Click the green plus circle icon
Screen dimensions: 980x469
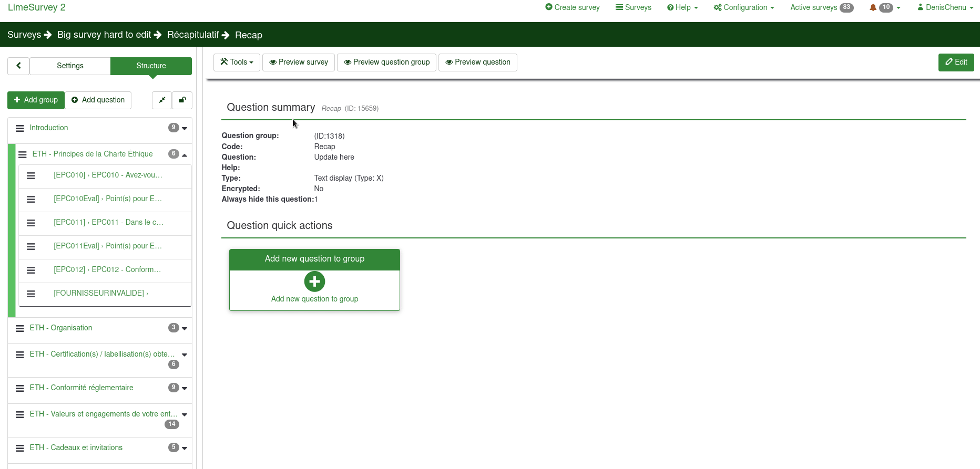pyautogui.click(x=314, y=282)
